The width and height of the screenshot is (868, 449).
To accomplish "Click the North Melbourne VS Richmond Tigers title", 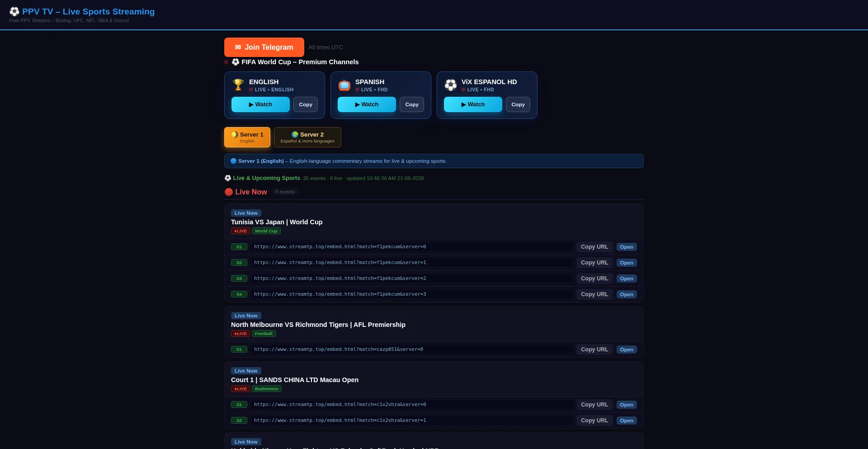I will tap(318, 325).
